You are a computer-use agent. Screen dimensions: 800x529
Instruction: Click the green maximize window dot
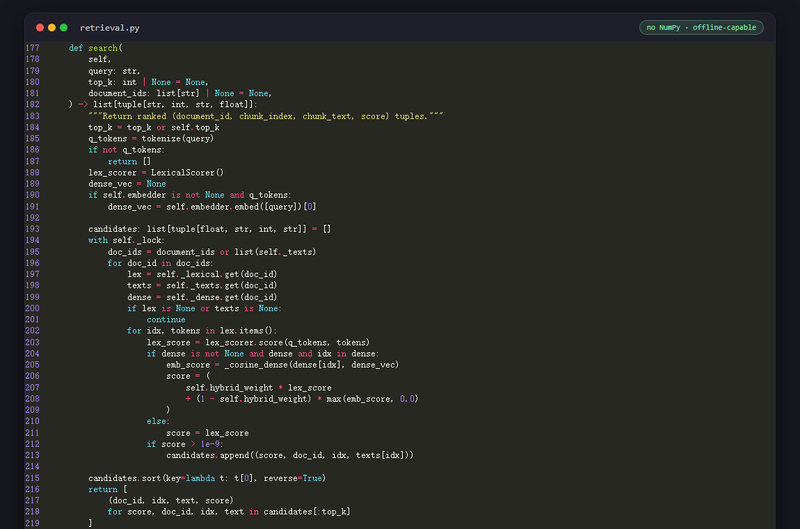click(64, 28)
